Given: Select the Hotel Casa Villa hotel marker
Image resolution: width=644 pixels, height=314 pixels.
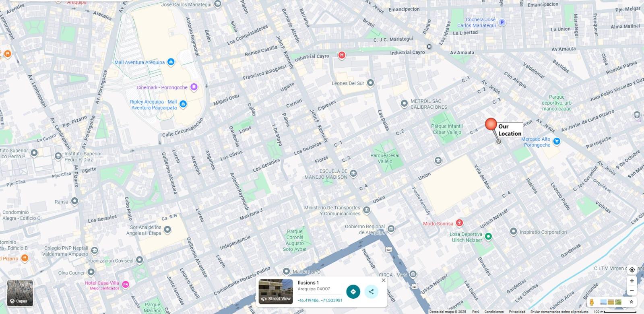Looking at the screenshot, I should pyautogui.click(x=126, y=285).
